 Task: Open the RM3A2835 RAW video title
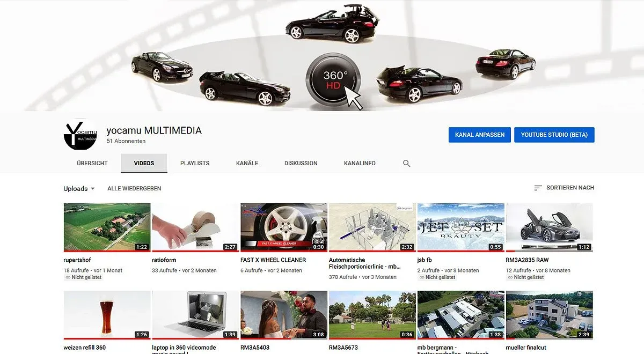pyautogui.click(x=526, y=260)
